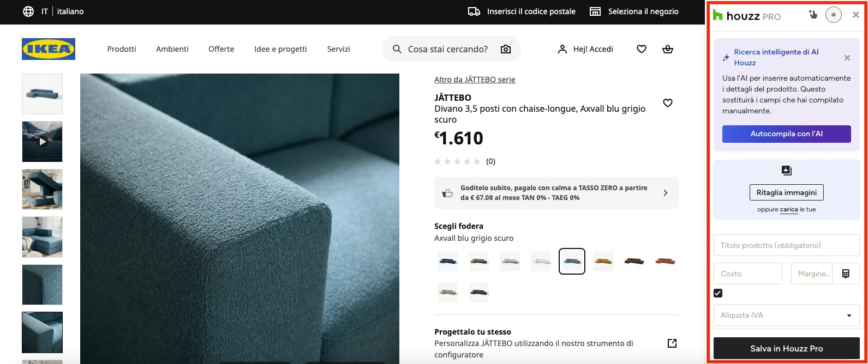Image resolution: width=868 pixels, height=364 pixels.
Task: Open camera visual search icon
Action: [506, 49]
